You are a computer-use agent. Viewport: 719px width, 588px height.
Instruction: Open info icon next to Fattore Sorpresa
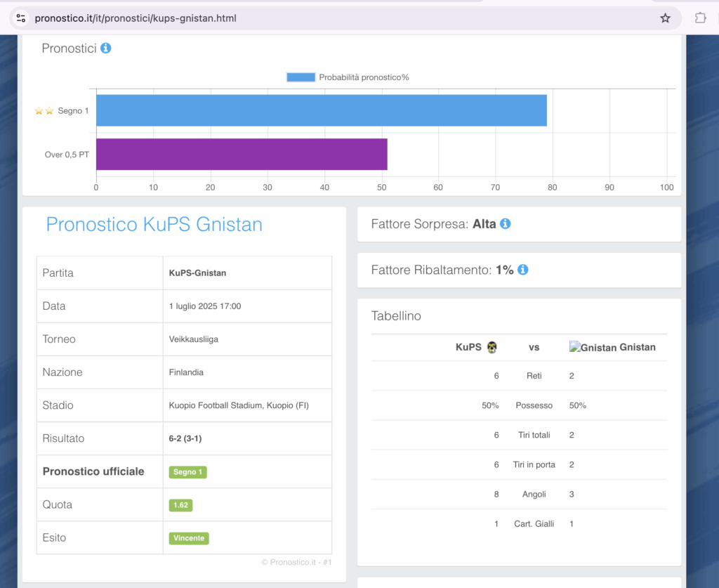(x=506, y=224)
